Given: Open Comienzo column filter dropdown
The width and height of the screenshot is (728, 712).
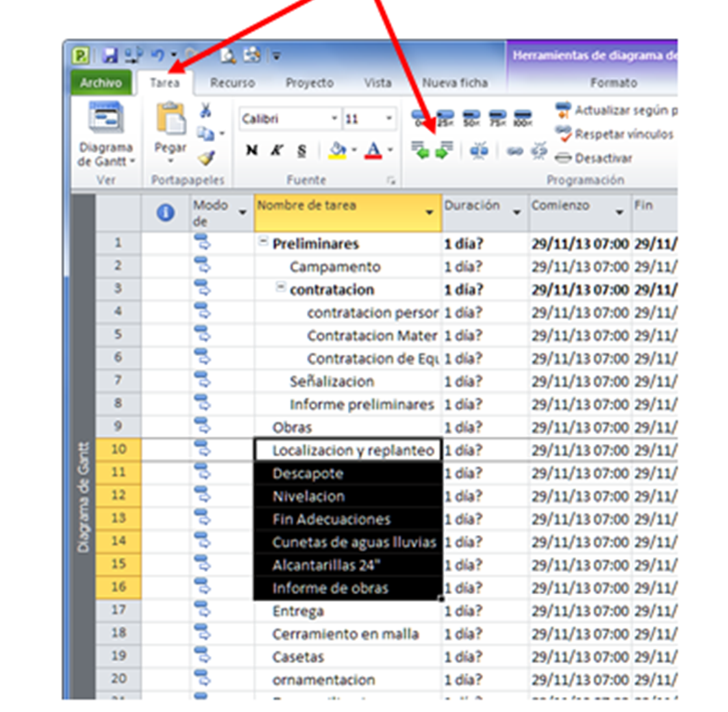Looking at the screenshot, I should coord(619,212).
